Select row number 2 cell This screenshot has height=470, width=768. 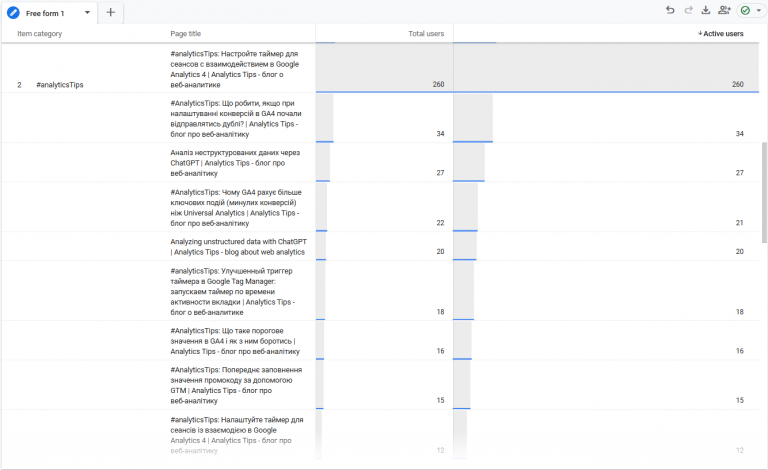(19, 85)
